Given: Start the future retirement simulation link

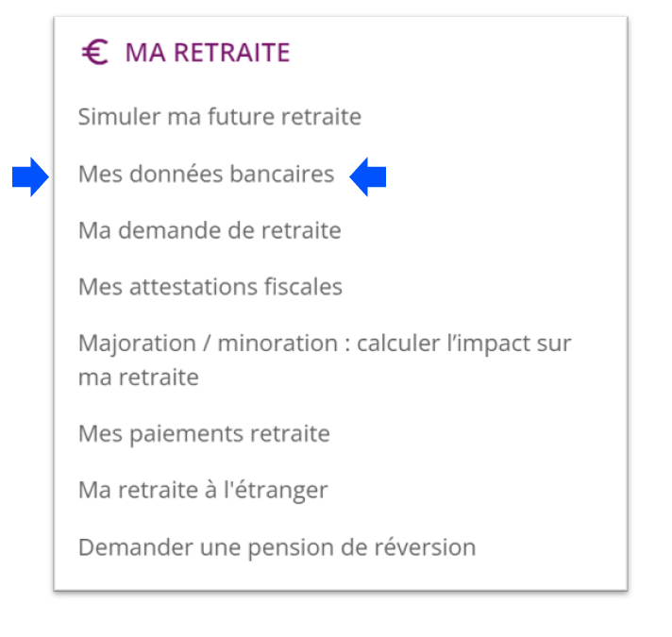Looking at the screenshot, I should (x=220, y=118).
